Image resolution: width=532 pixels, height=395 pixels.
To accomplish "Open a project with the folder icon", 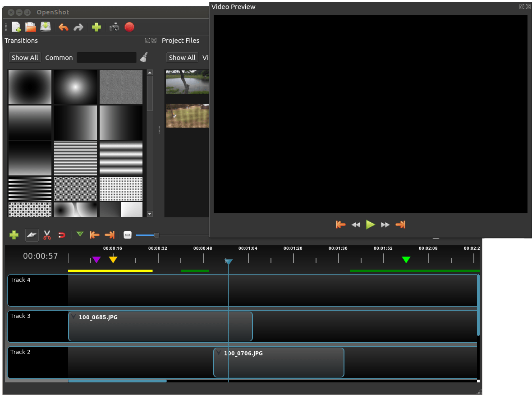I will [x=31, y=27].
